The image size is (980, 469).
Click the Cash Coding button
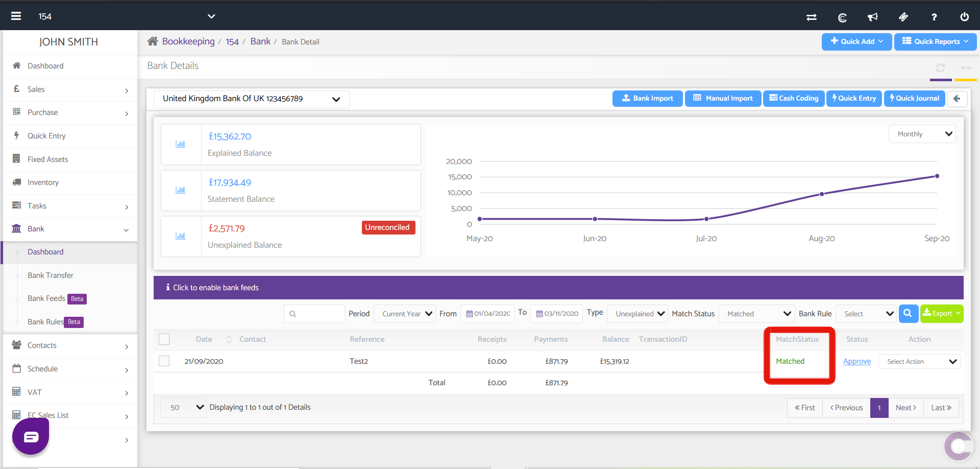coord(794,99)
